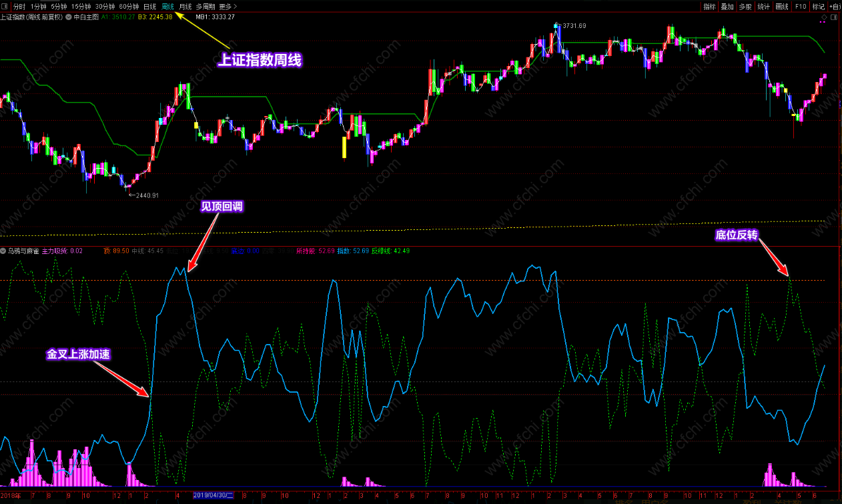
Task: Click the panel layout icon at top-left
Action: pyautogui.click(x=5, y=6)
